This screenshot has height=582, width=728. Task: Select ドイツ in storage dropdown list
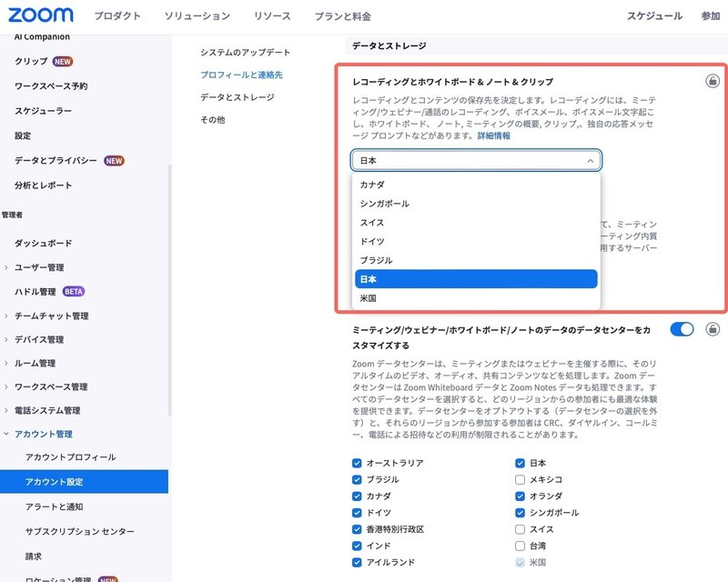pyautogui.click(x=476, y=241)
